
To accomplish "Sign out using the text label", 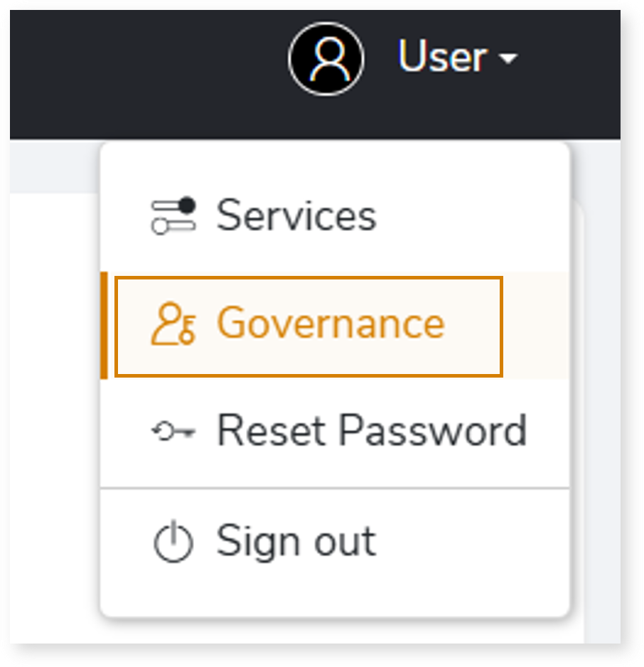I will click(x=296, y=540).
